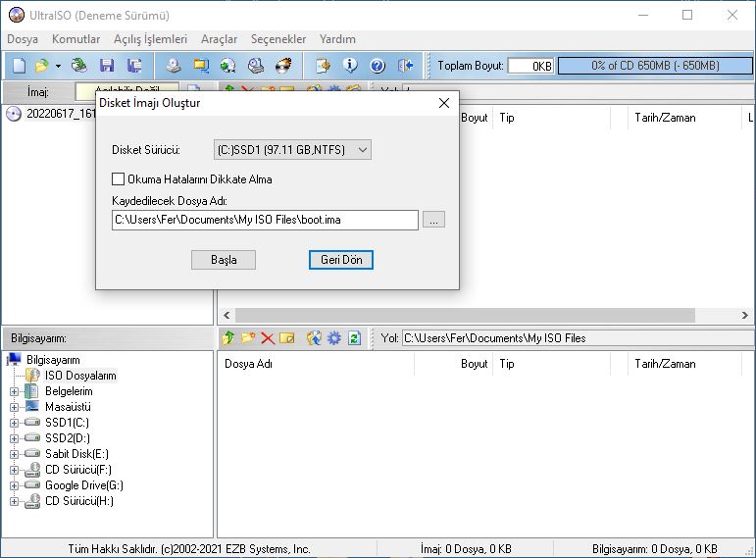Click the Dosya Adı column header in lower pane

click(316, 364)
